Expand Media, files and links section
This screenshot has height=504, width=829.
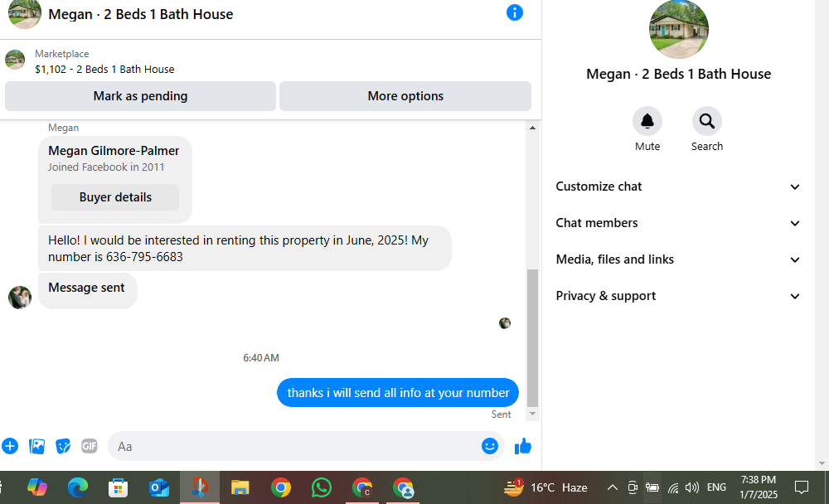coord(678,259)
